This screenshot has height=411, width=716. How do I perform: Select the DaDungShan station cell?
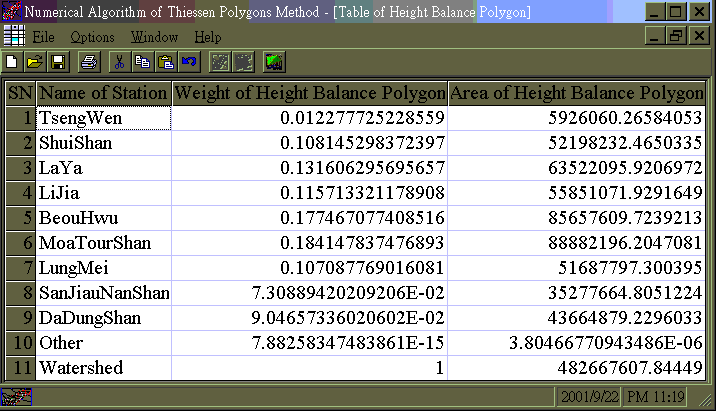point(104,318)
